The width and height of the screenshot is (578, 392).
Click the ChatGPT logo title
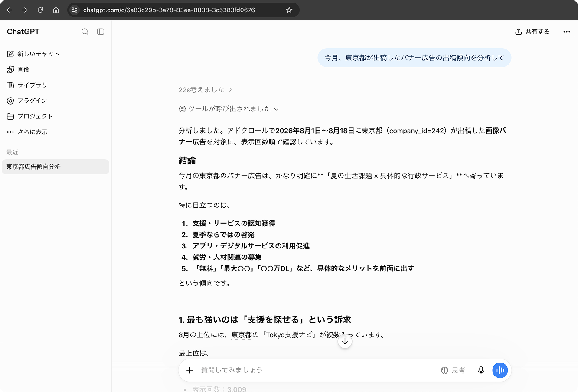[x=23, y=32]
